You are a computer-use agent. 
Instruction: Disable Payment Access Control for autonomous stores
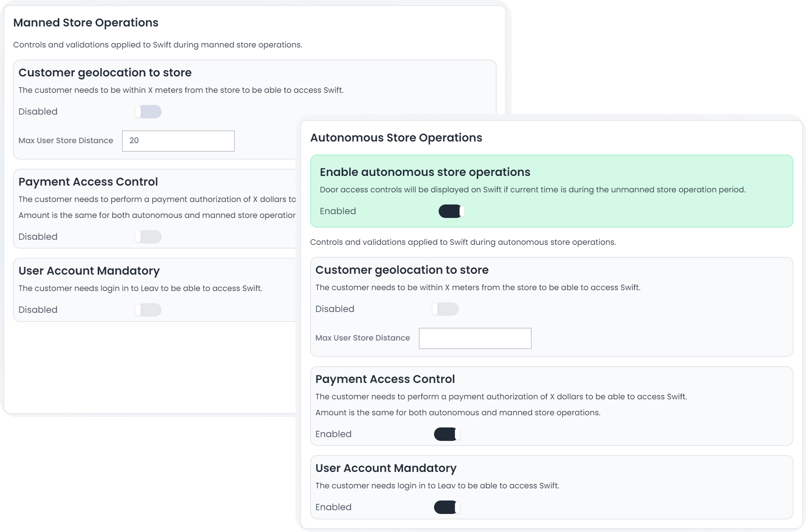pos(447,434)
